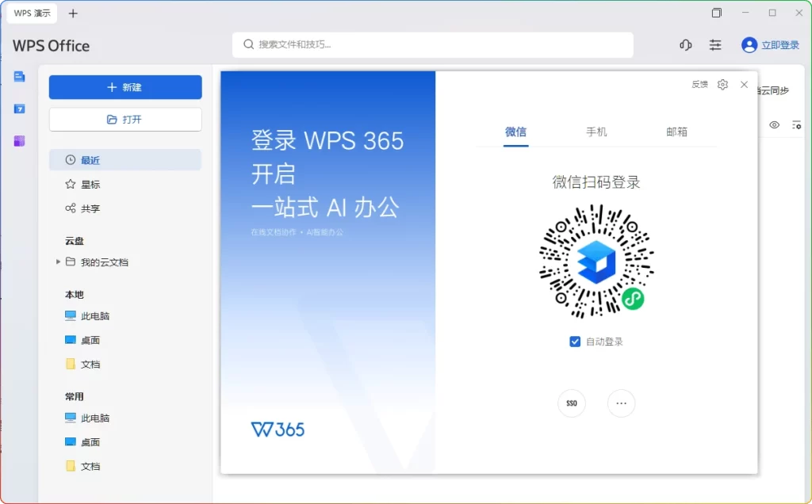Switch to the 邮箱 login tab

[x=676, y=132]
